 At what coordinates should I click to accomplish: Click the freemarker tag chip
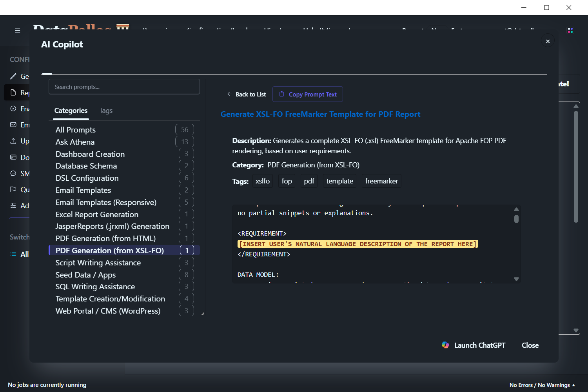pyautogui.click(x=381, y=181)
